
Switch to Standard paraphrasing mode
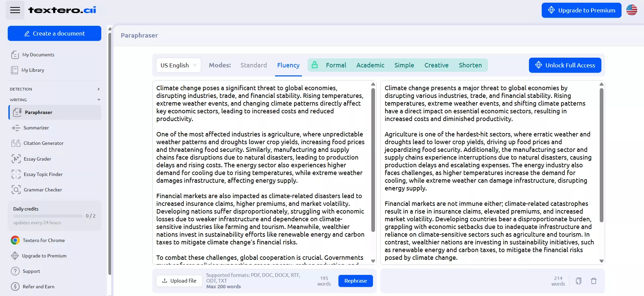(x=254, y=65)
